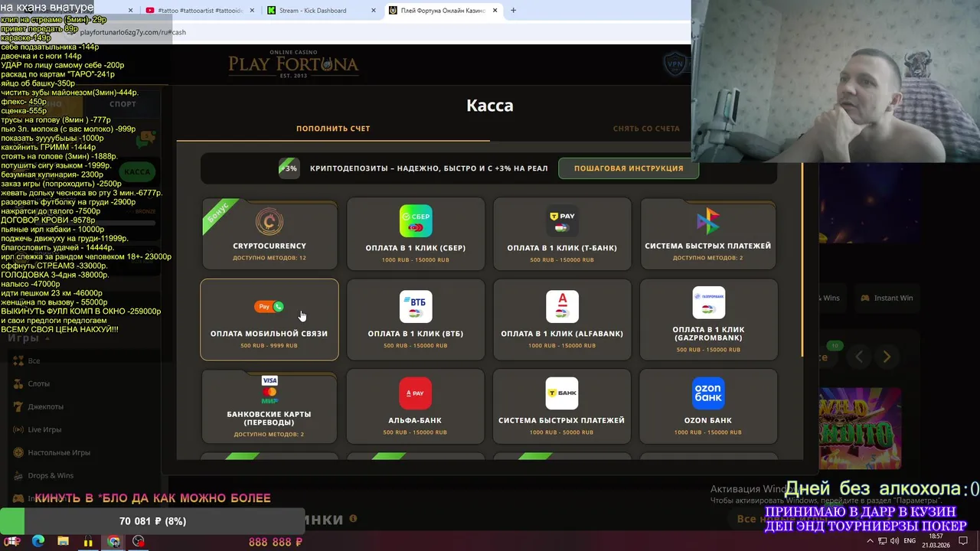Image resolution: width=980 pixels, height=551 pixels.
Task: Open OBS Studio from the taskbar
Action: click(x=139, y=541)
